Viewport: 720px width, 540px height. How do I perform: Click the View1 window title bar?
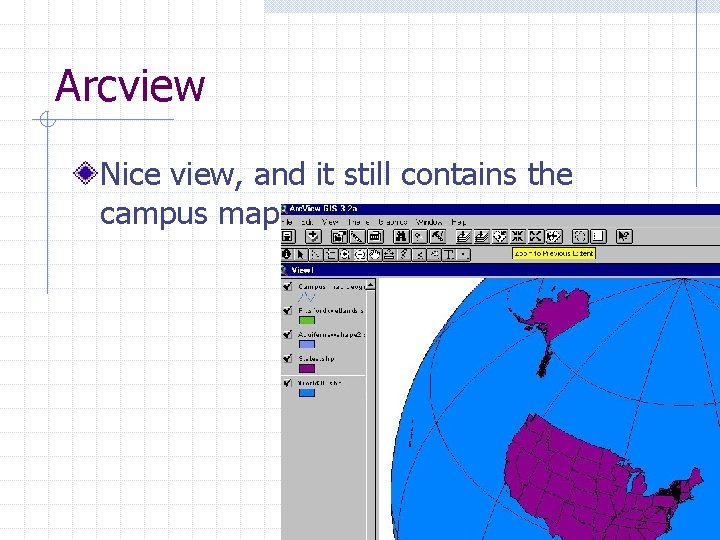[x=501, y=270]
